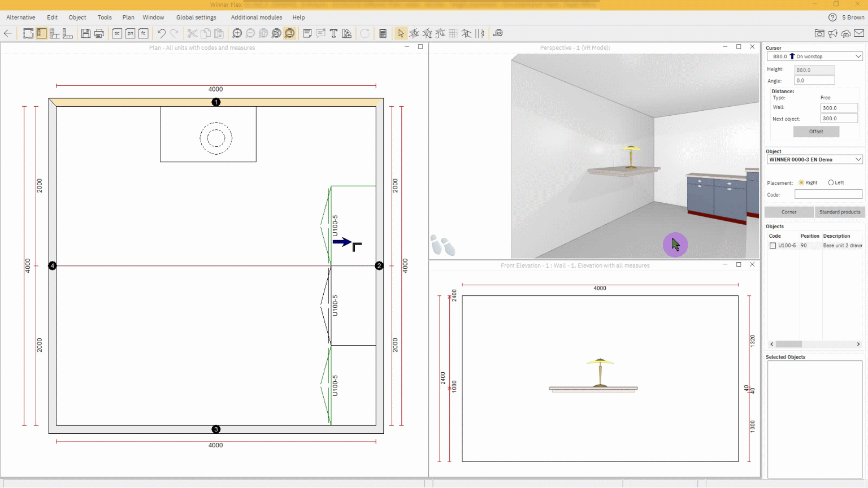Screen dimensions: 868x488
Task: Click the Save floppy disk icon
Action: [x=85, y=33]
